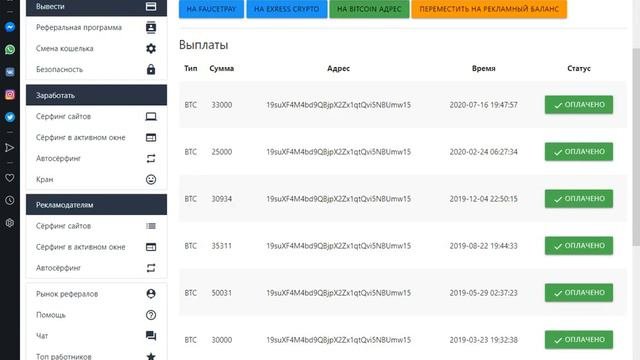This screenshot has width=640, height=360.
Task: Click timestamp 2020-02-24 06:27:34
Action: tap(484, 152)
